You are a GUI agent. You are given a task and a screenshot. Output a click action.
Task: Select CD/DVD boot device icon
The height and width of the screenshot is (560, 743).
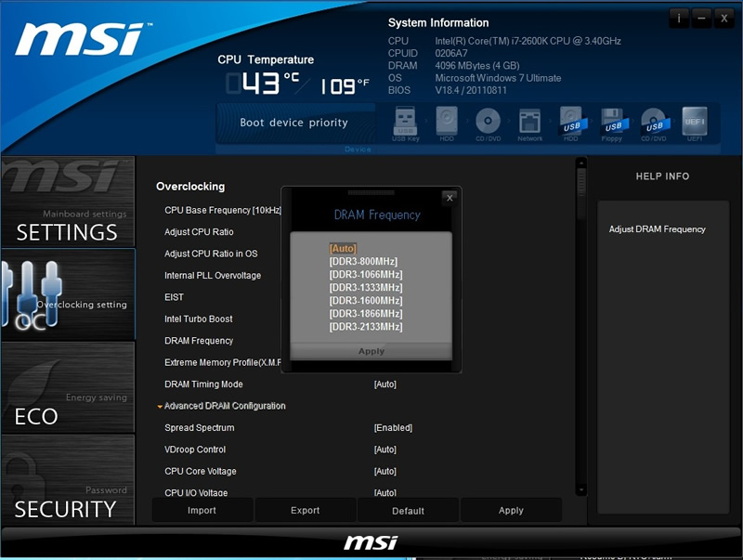[489, 124]
